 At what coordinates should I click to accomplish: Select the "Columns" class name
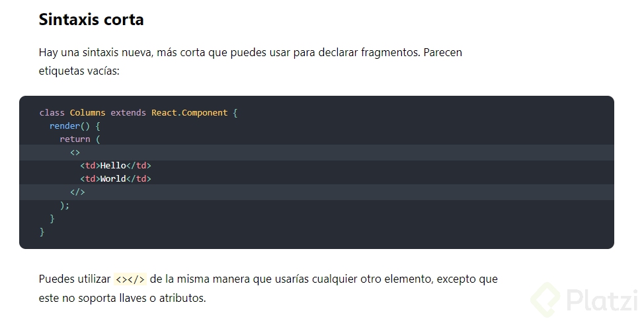click(x=87, y=113)
